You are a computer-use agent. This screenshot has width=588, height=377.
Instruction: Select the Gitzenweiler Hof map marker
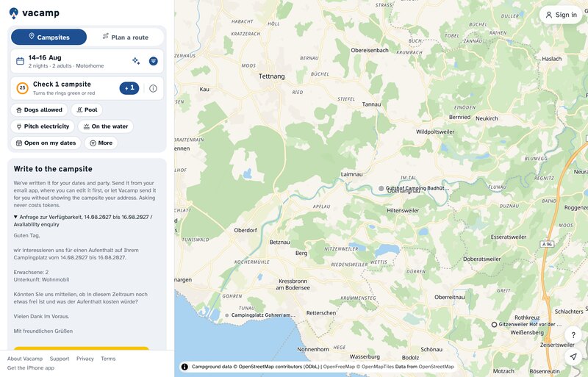494,325
